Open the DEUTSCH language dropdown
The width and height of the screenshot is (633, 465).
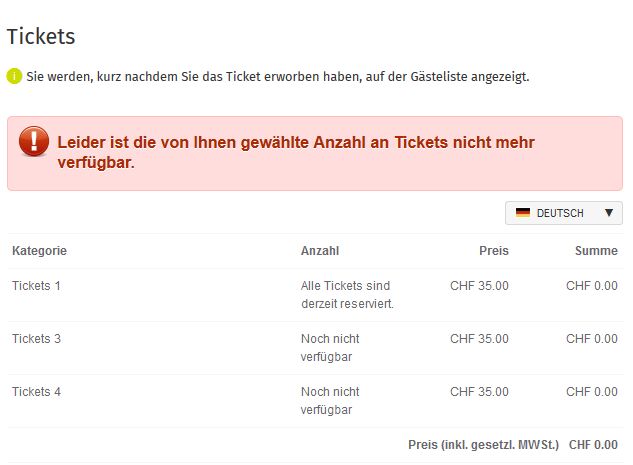pos(564,213)
